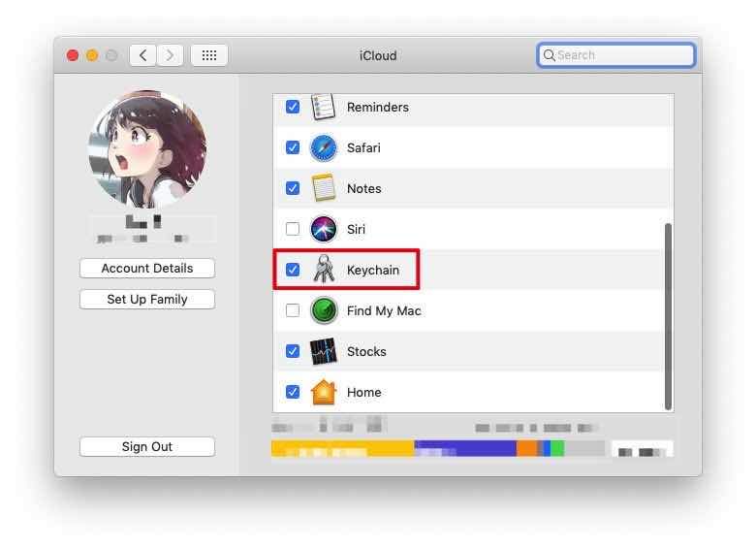Viewport: 756px width, 548px height.
Task: Uncheck the Reminders checkbox
Action: coord(293,107)
